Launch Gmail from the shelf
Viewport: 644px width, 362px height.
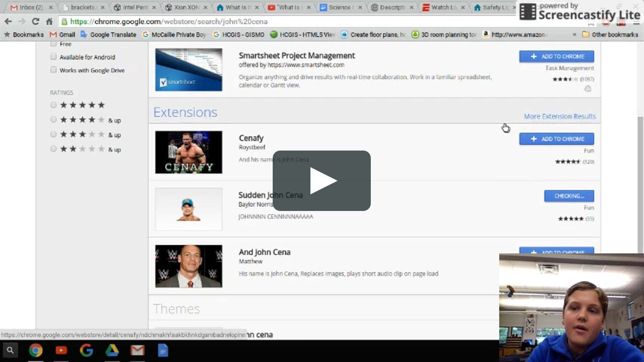(137, 350)
